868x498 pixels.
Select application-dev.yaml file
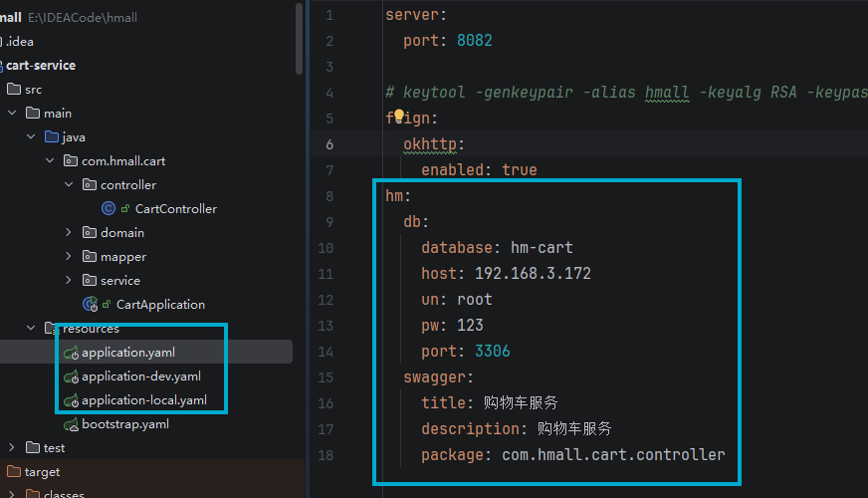click(x=141, y=376)
